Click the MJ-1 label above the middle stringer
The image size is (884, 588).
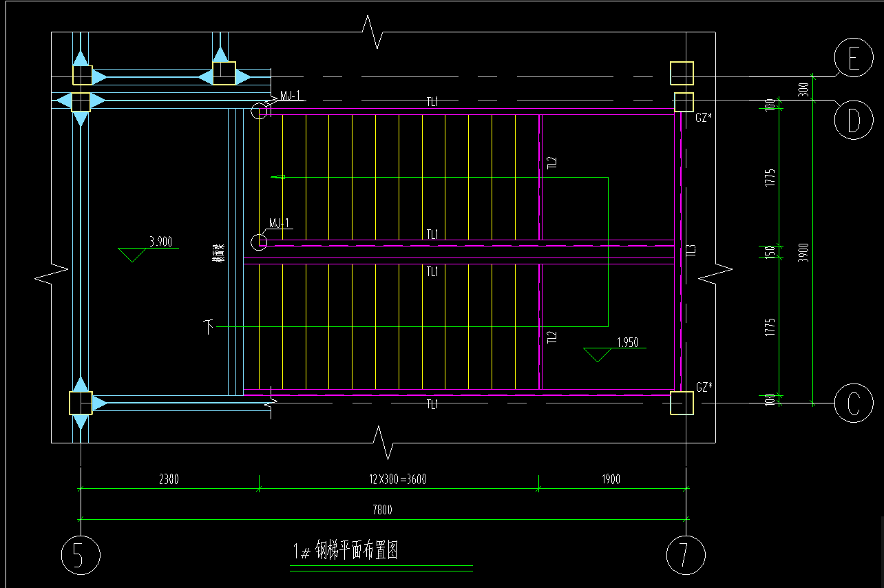tap(279, 222)
